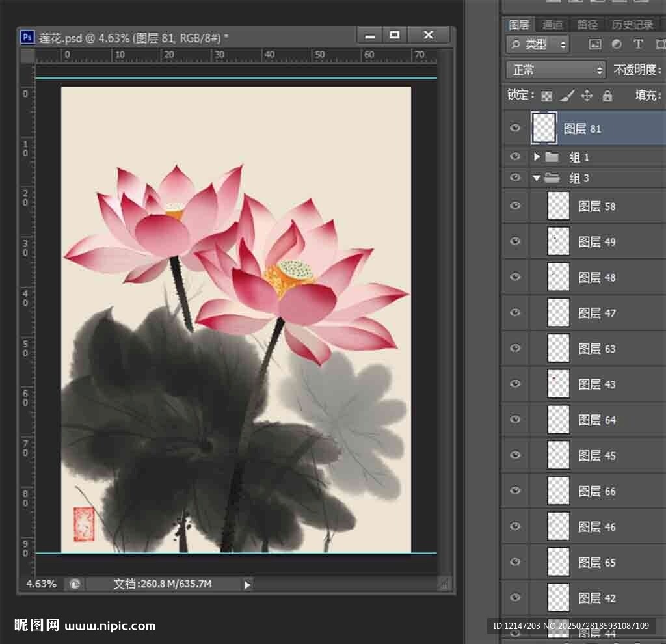Click the search magnifier in layer filter

(x=516, y=44)
